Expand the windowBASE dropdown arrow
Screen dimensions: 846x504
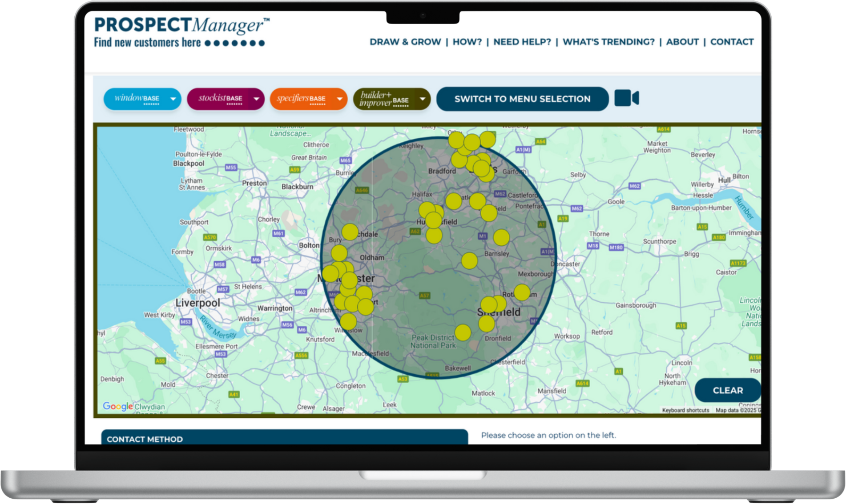pos(173,99)
